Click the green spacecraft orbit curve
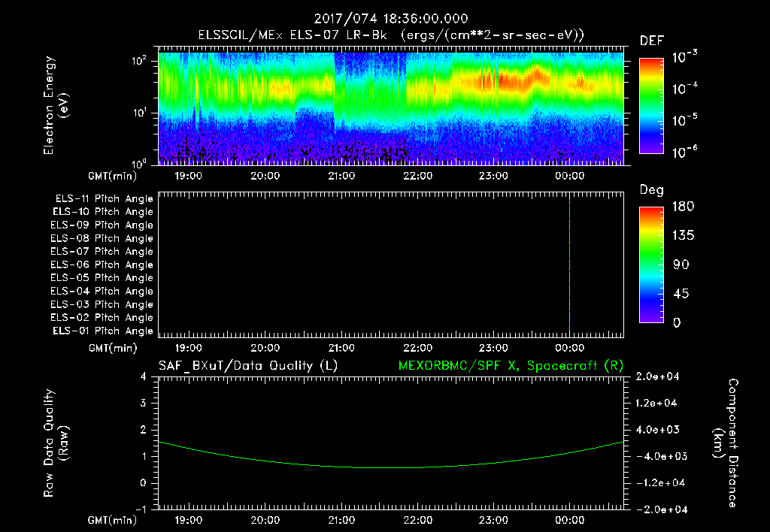The height and width of the screenshot is (532, 770). point(391,467)
